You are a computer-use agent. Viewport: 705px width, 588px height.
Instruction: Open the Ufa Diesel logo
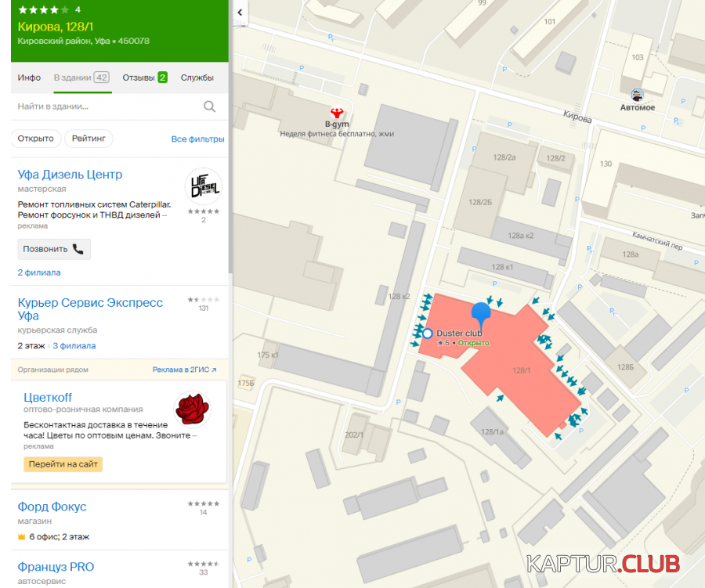pos(204,186)
